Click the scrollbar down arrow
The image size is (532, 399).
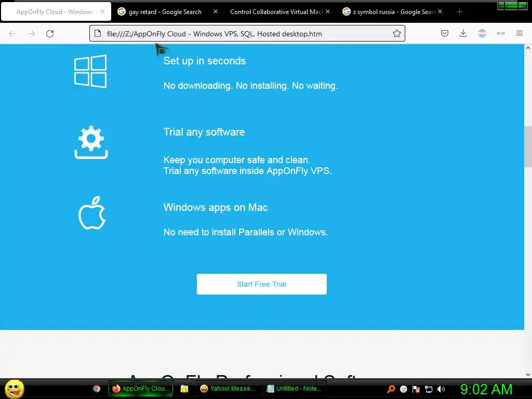pyautogui.click(x=528, y=375)
